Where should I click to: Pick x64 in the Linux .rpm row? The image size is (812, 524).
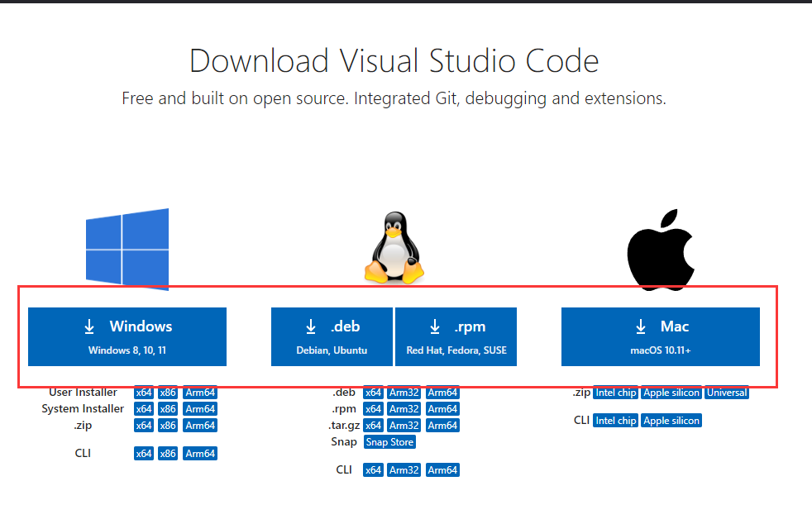point(373,409)
